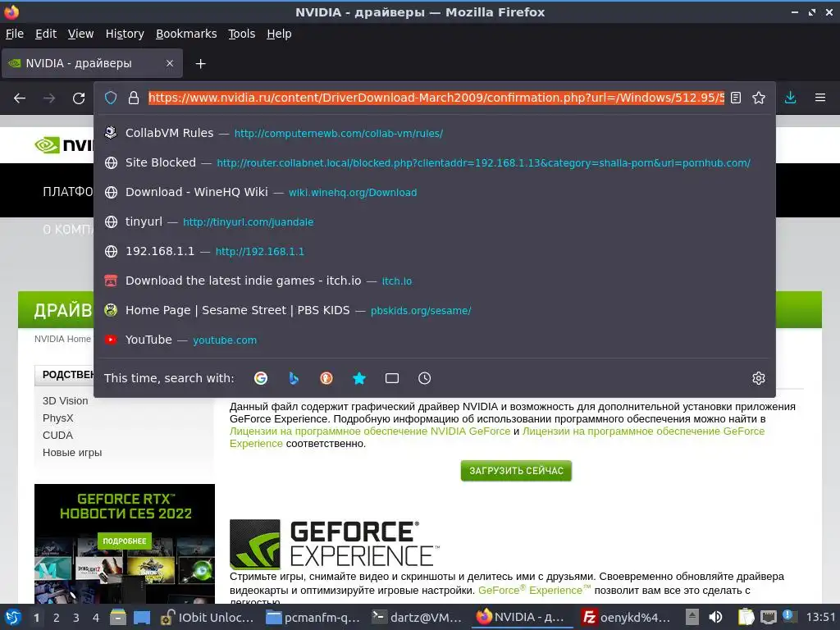This screenshot has height=630, width=840.
Task: Toggle Reader View icon in address bar
Action: coord(736,98)
